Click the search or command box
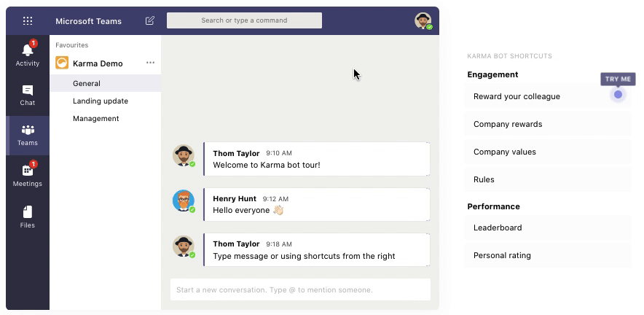Viewport: 644px width, 315px height. tap(244, 20)
